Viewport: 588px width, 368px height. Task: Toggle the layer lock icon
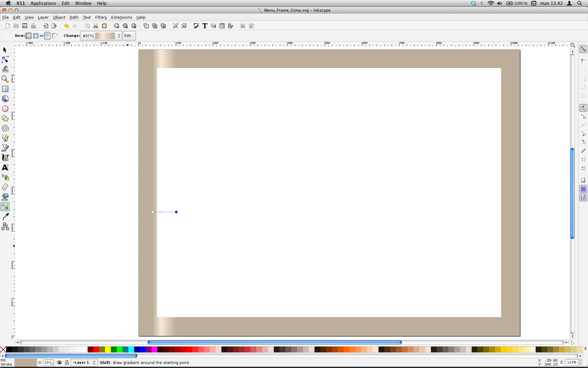pos(66,362)
